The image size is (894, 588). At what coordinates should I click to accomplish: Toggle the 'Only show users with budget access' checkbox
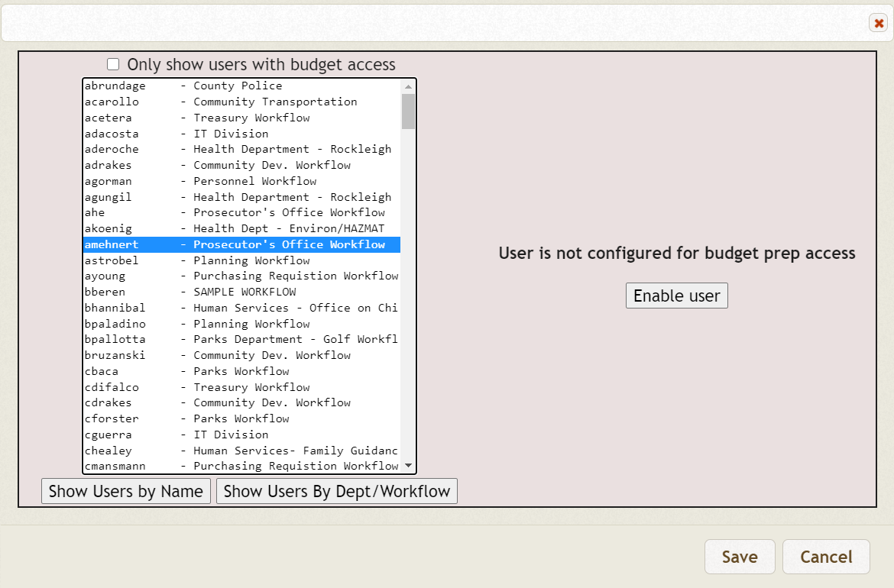click(113, 64)
